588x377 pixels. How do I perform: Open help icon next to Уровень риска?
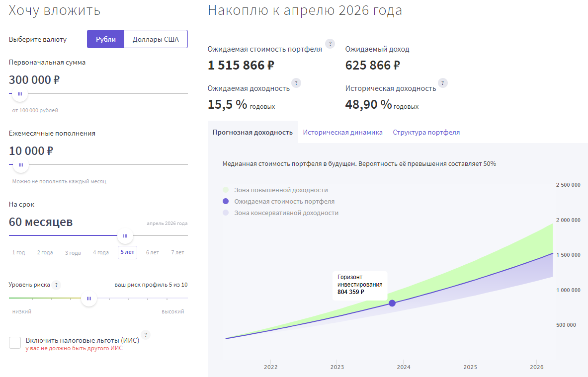[56, 285]
